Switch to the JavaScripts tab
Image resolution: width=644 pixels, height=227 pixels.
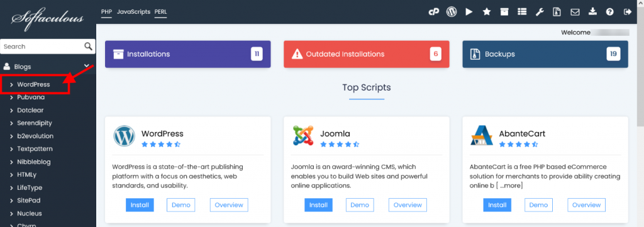point(133,12)
